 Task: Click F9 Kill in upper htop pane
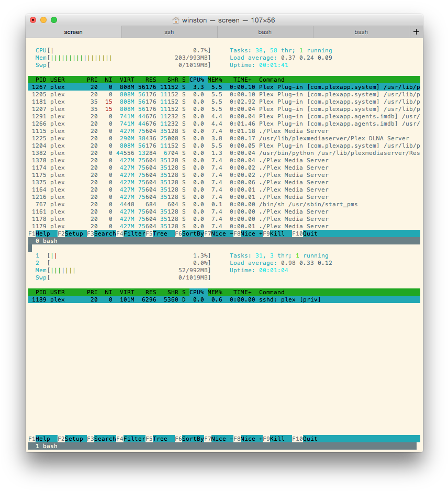click(277, 233)
